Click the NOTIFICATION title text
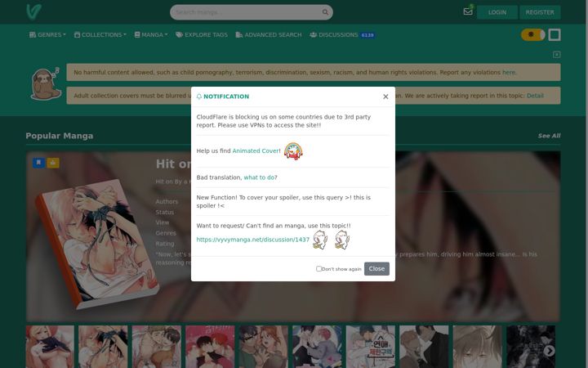588x368 pixels. [x=226, y=96]
